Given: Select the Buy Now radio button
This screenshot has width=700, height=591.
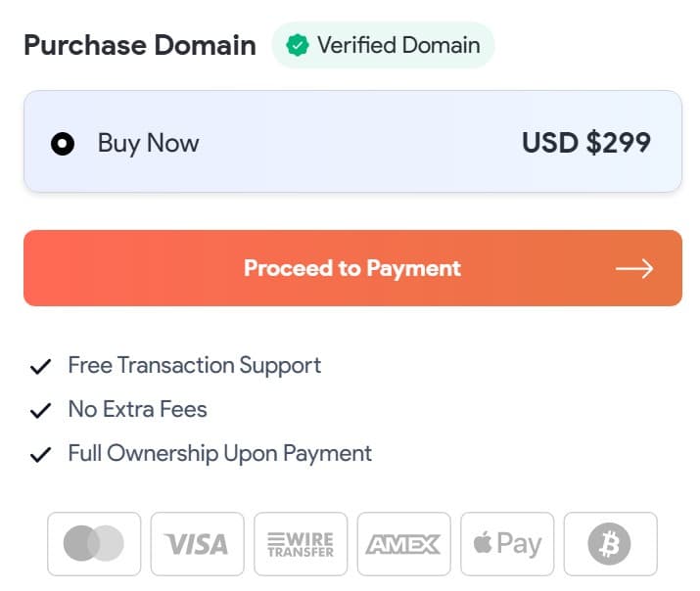Looking at the screenshot, I should [63, 144].
